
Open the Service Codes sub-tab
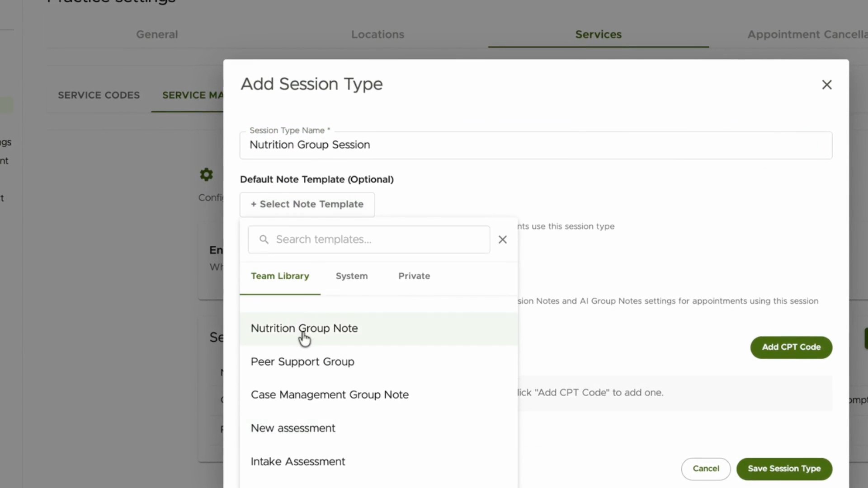(99, 95)
